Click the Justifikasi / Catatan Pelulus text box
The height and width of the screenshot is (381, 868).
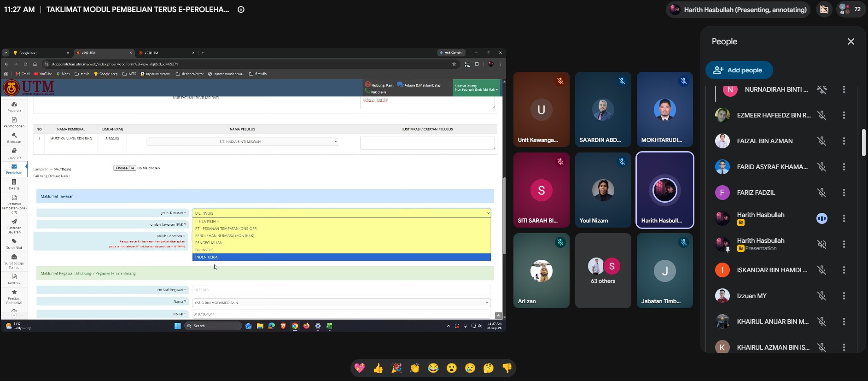(427, 143)
